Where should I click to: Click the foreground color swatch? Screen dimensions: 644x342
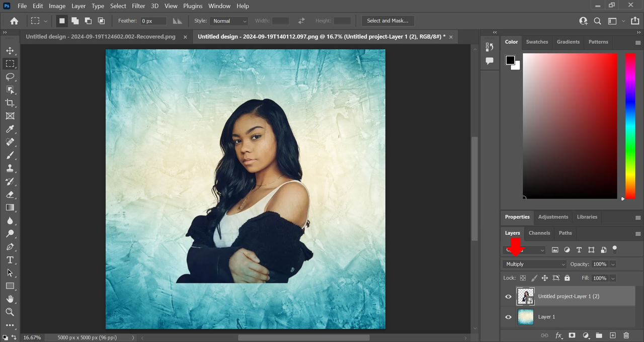[x=510, y=60]
